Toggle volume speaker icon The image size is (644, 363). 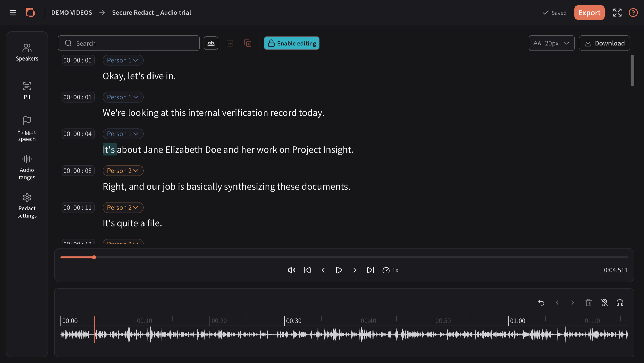(291, 270)
